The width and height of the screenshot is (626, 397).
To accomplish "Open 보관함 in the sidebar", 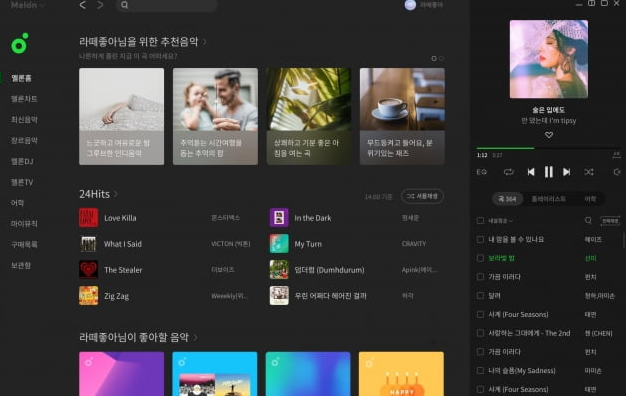I will tap(21, 265).
